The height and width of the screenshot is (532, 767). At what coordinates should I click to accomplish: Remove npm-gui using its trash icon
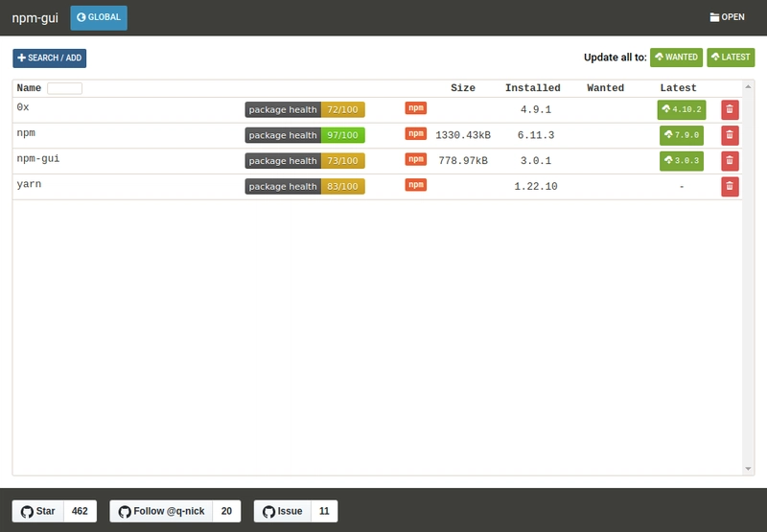[730, 160]
